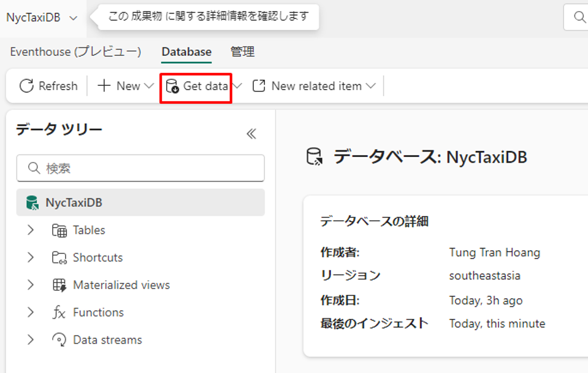Click the Data streams icon

click(59, 340)
